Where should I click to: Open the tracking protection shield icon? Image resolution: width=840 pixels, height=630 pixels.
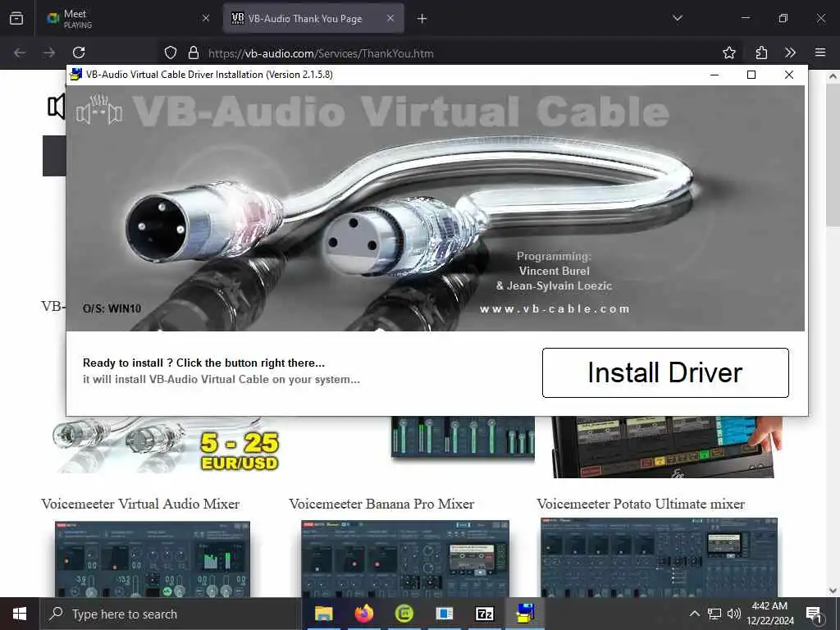(171, 52)
